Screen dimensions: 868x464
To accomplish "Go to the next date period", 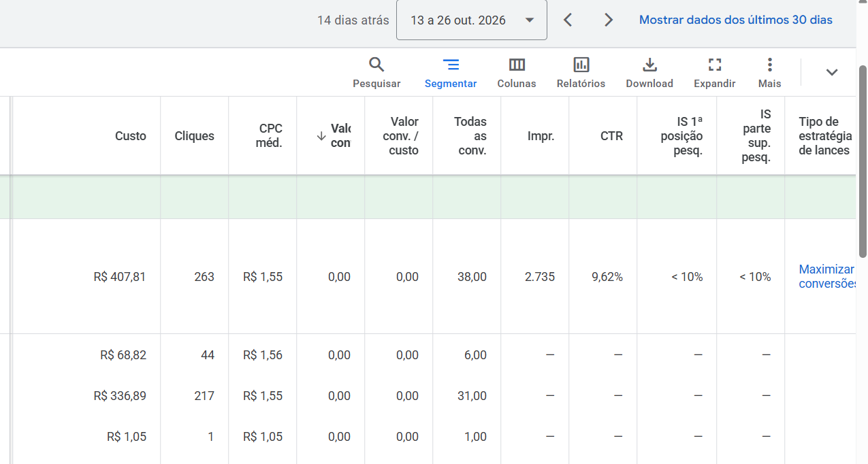I will (x=609, y=20).
